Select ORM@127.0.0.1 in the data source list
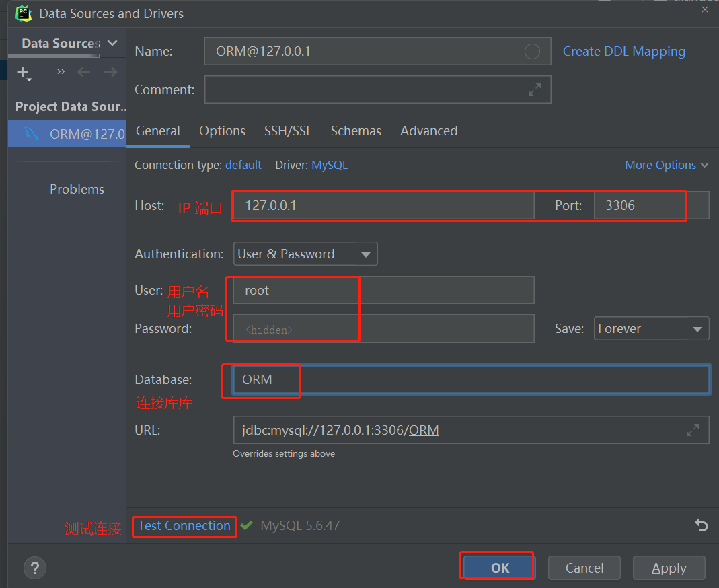719x588 pixels. tap(67, 134)
